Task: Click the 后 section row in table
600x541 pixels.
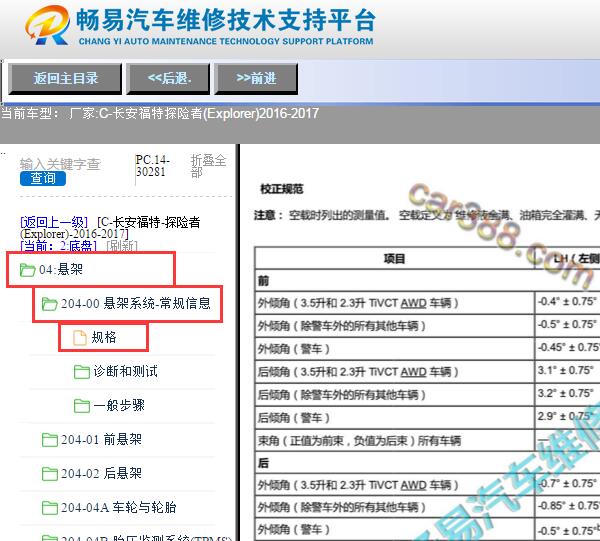Action: coord(427,463)
